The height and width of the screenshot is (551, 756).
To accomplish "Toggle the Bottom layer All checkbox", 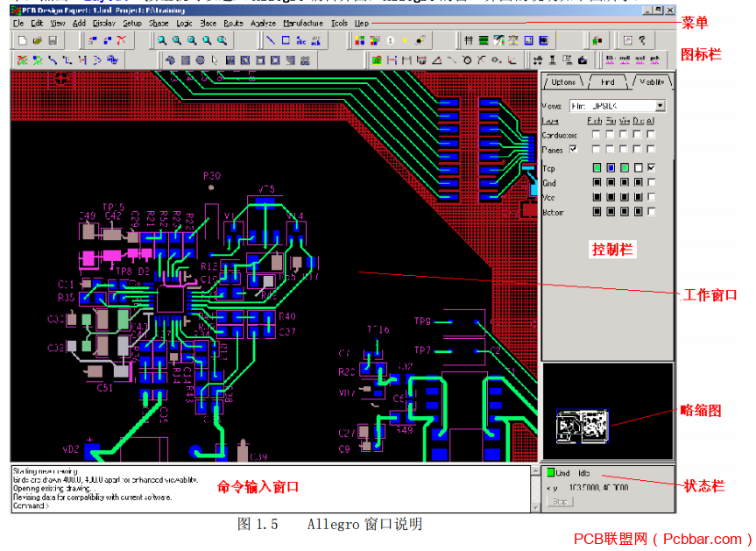I will coord(652,211).
